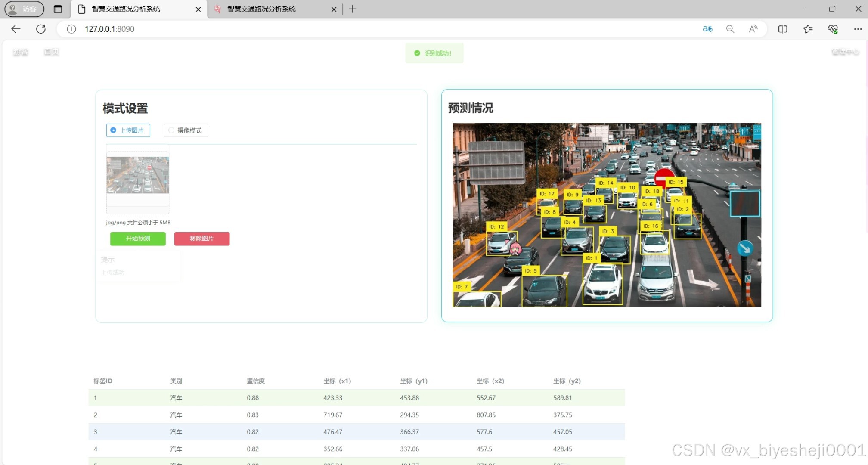Open the zoom magnifier icon in the address bar
Screen dimensions: 868x465
tap(730, 29)
